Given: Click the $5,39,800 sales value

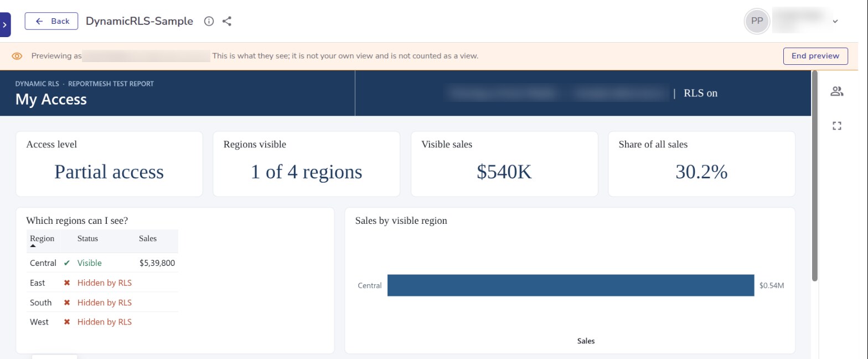Looking at the screenshot, I should [157, 263].
